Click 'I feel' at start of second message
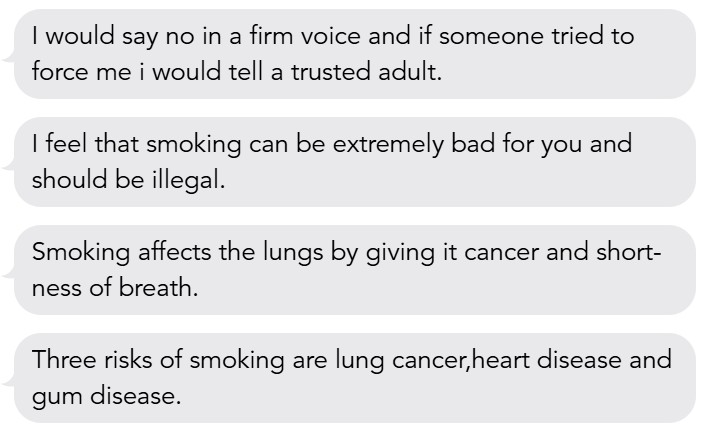The height and width of the screenshot is (436, 702). coord(55,144)
